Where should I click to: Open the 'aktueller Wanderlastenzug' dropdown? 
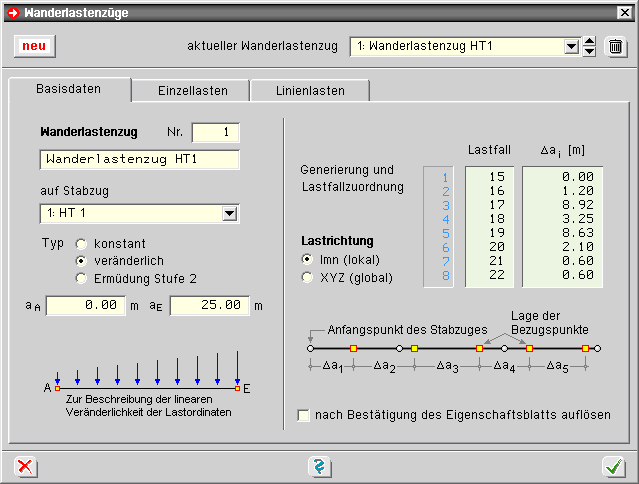tap(571, 46)
